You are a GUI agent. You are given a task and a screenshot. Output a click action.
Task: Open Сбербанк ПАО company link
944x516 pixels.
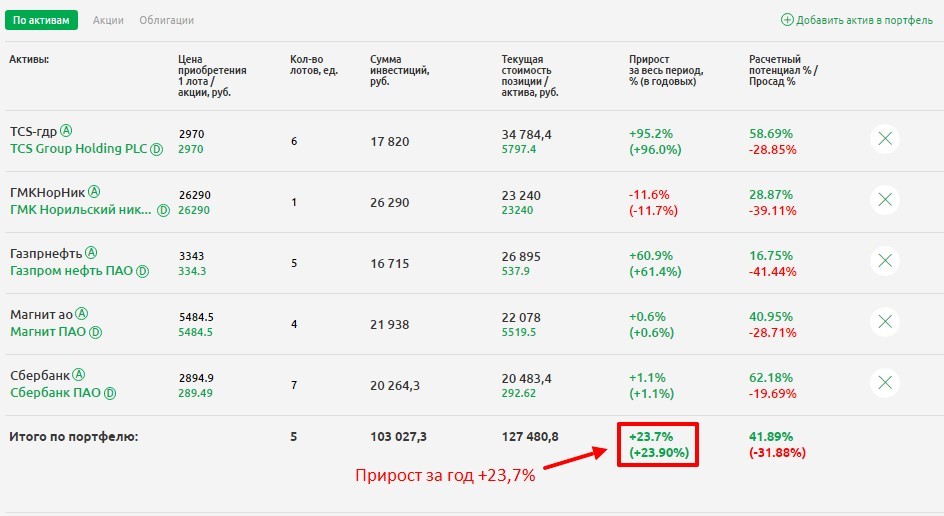point(55,393)
